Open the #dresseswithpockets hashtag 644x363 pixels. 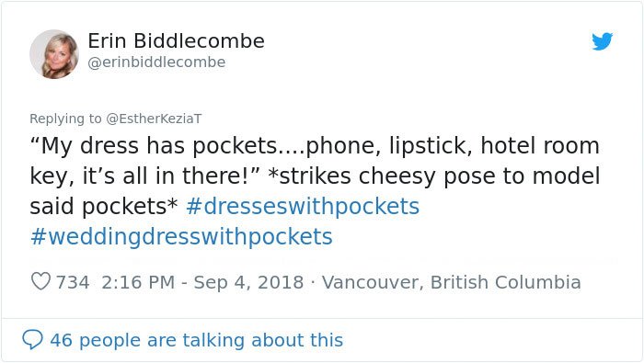(x=303, y=207)
